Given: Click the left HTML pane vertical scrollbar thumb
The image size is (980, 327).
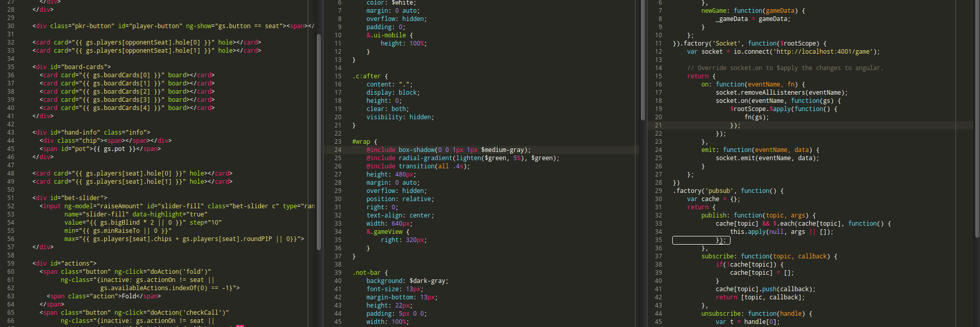Looking at the screenshot, I should (x=319, y=142).
